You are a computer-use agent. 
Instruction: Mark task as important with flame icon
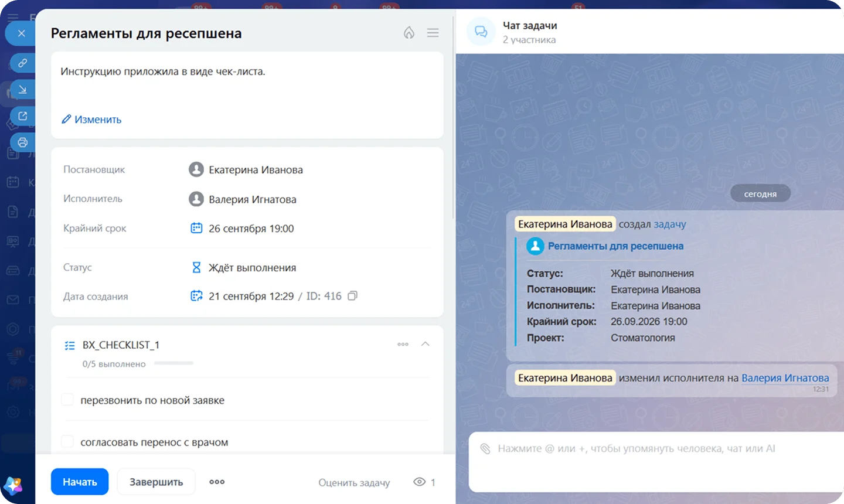(409, 33)
